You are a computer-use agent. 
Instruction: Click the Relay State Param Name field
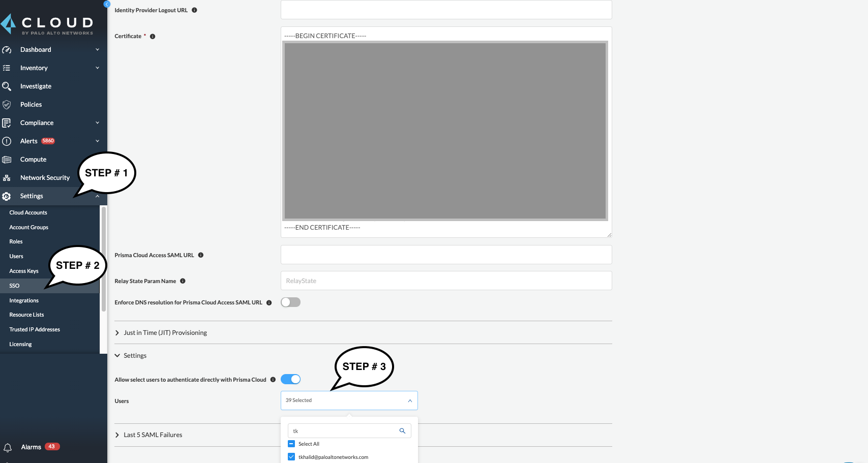click(446, 281)
